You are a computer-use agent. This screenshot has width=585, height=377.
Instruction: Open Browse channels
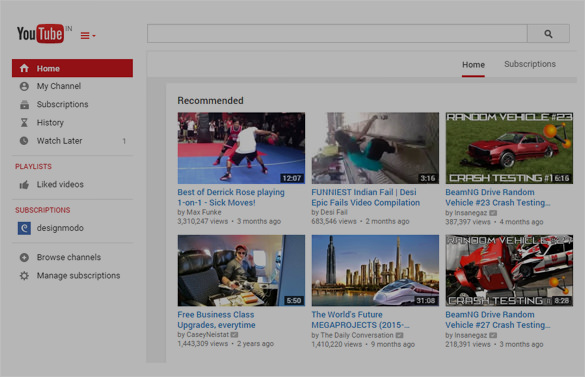pos(69,257)
